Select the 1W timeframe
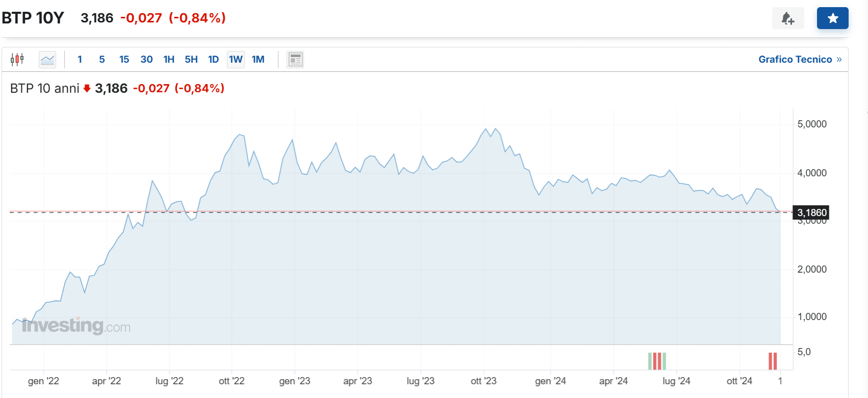 coord(236,60)
